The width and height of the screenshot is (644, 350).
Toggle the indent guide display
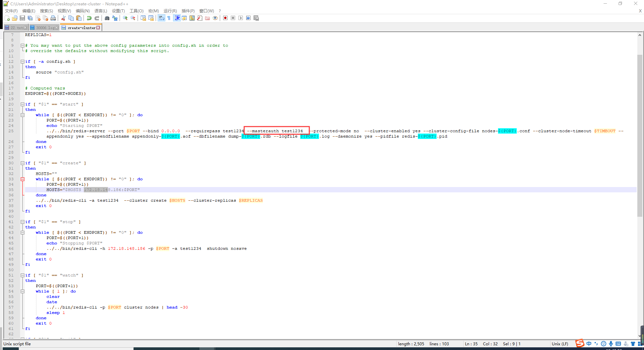tap(177, 18)
